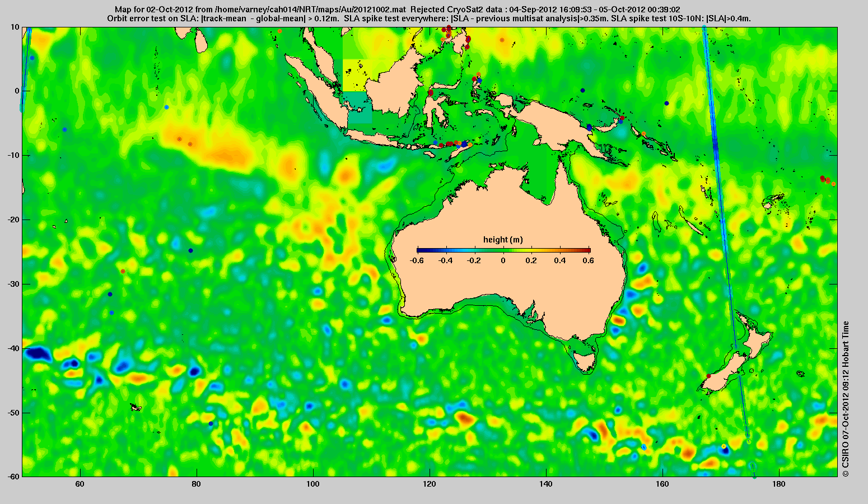Click the "120" longitude axis label

click(x=430, y=484)
